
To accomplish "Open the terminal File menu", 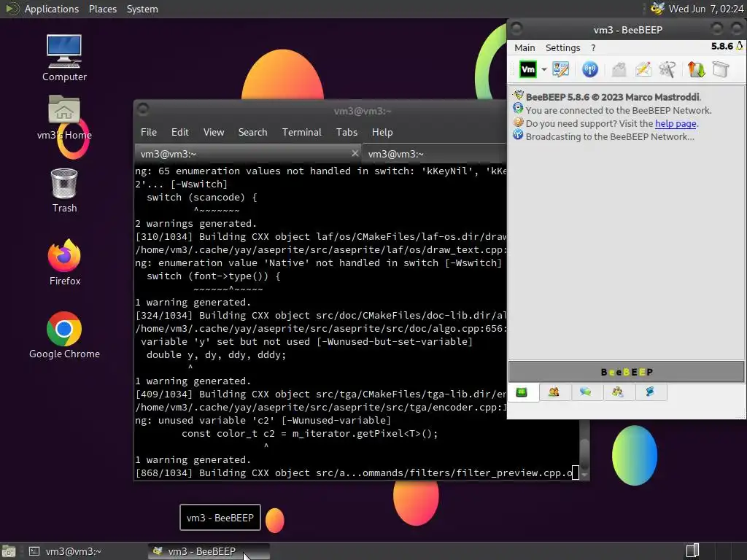I will (149, 133).
